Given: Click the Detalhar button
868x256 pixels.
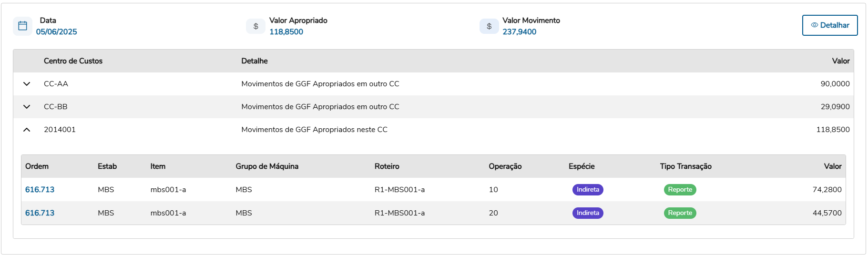Looking at the screenshot, I should click(x=830, y=25).
